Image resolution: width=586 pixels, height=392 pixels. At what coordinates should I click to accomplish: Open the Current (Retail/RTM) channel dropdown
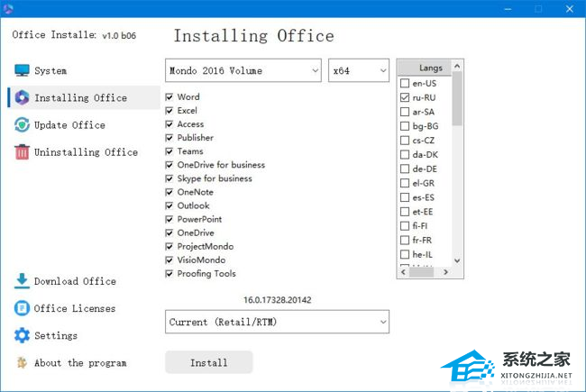click(x=278, y=322)
